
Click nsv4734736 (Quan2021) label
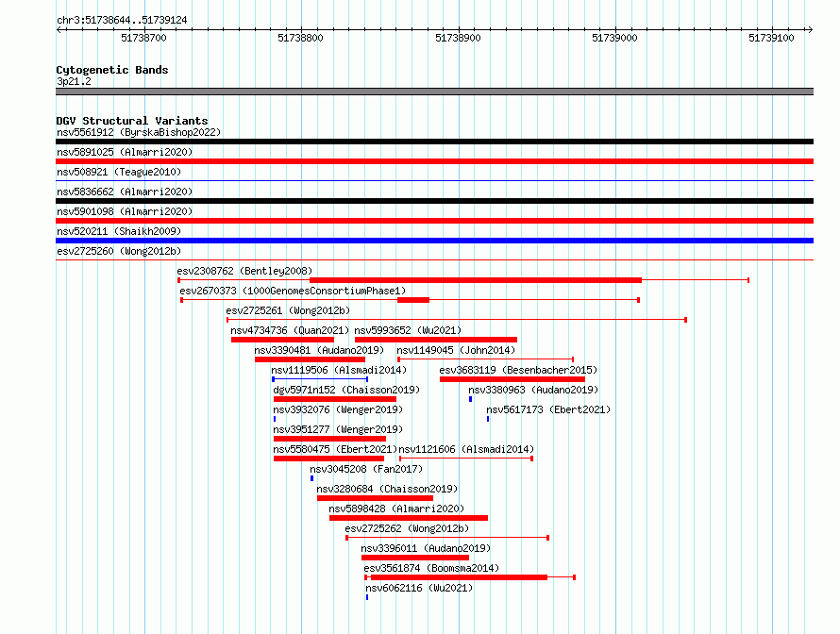tap(290, 330)
